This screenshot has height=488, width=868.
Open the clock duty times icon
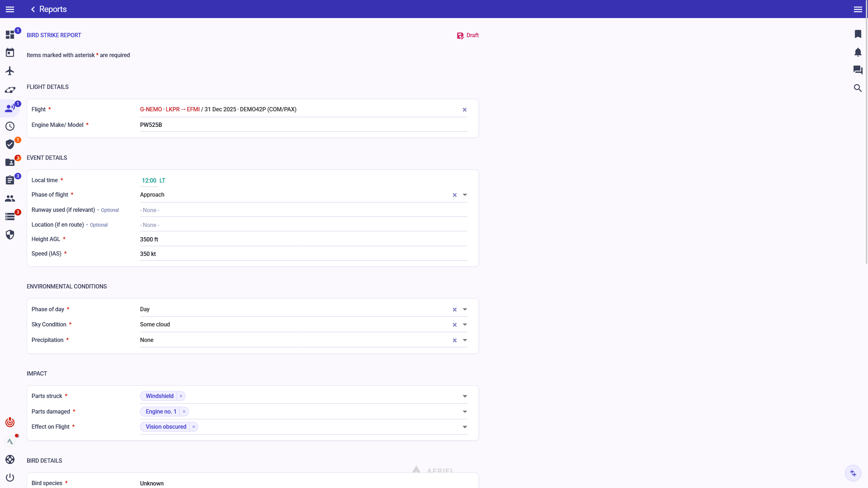[10, 126]
